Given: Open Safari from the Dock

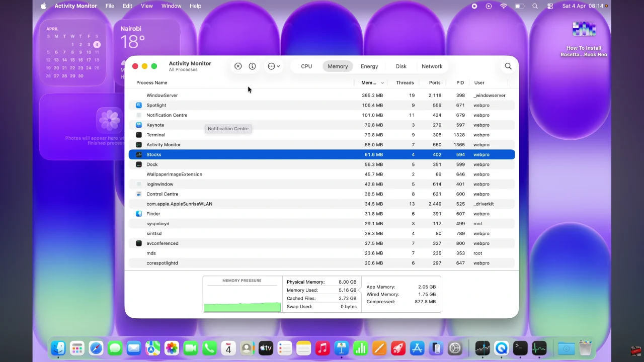Looking at the screenshot, I should point(96,348).
